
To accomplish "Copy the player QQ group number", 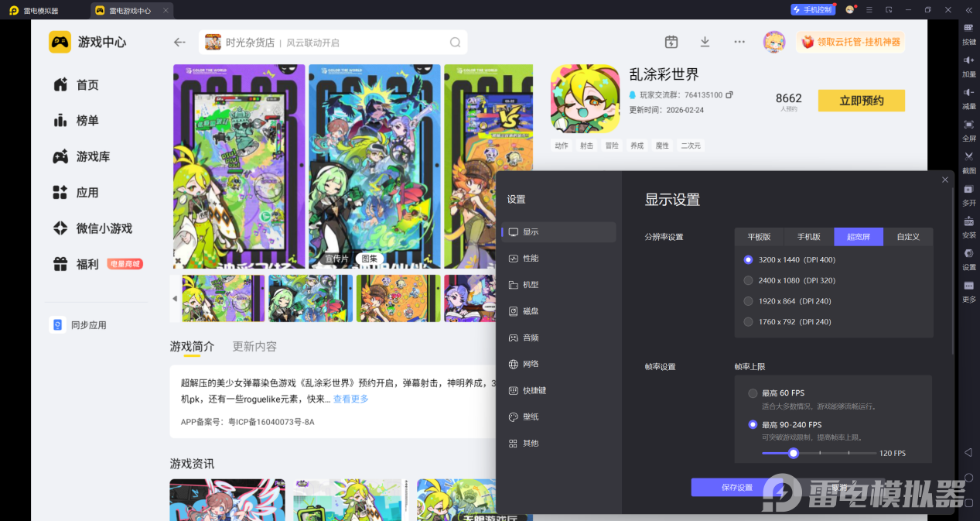I will [729, 94].
